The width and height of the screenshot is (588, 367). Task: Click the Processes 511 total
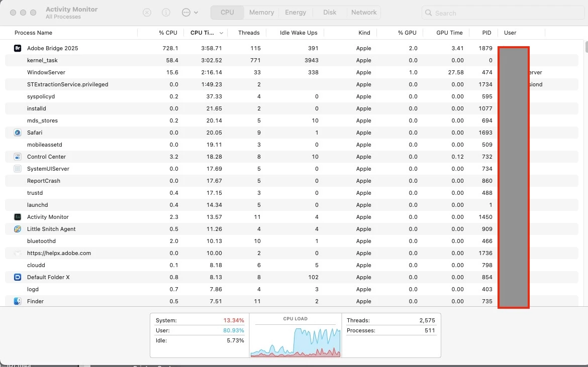(391, 331)
